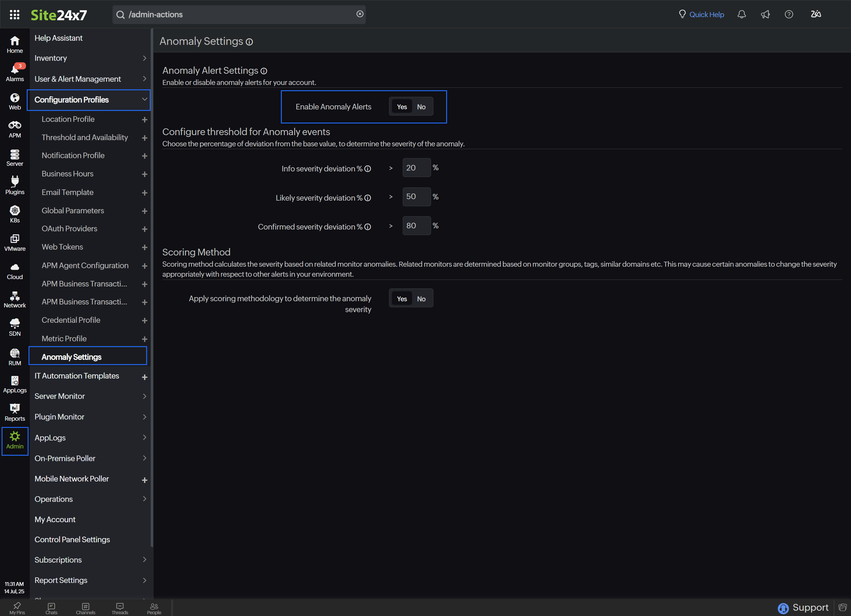
Task: Clear the search field with X icon
Action: click(359, 14)
